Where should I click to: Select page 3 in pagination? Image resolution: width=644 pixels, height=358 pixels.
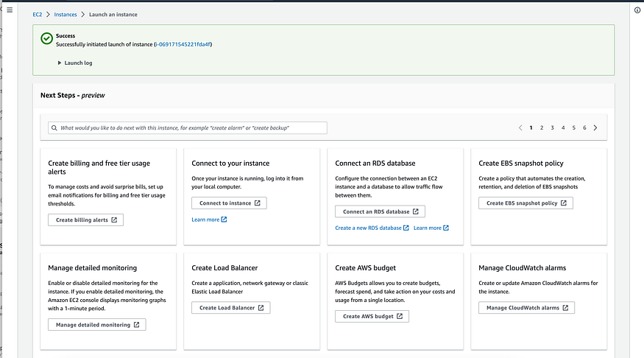[x=553, y=127]
